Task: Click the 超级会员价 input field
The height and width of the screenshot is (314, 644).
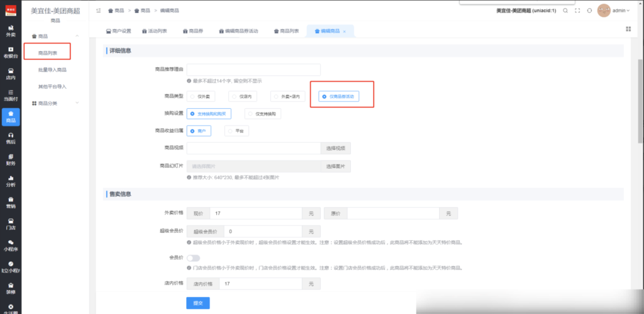Action: click(263, 232)
